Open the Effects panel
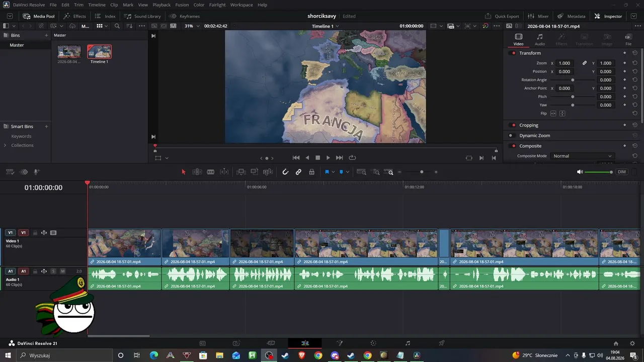Image resolution: width=644 pixels, height=362 pixels. coord(74,16)
